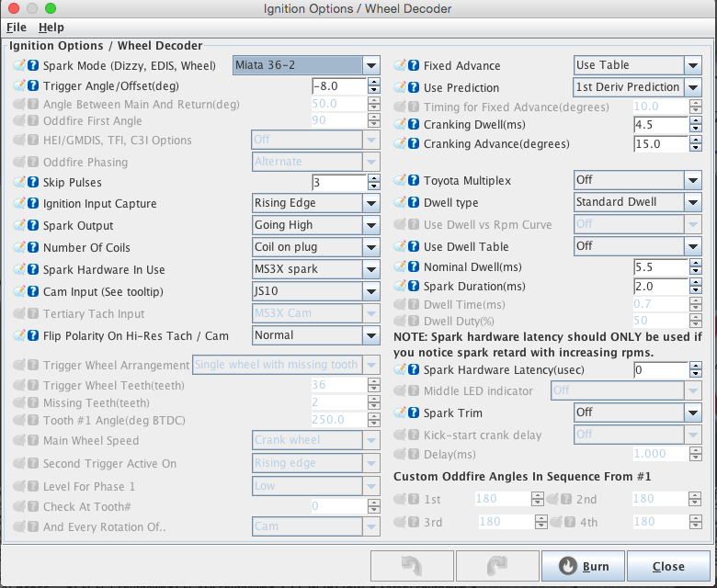Click the Cranking Advance stepper arrows
This screenshot has width=717, height=588.
(696, 144)
